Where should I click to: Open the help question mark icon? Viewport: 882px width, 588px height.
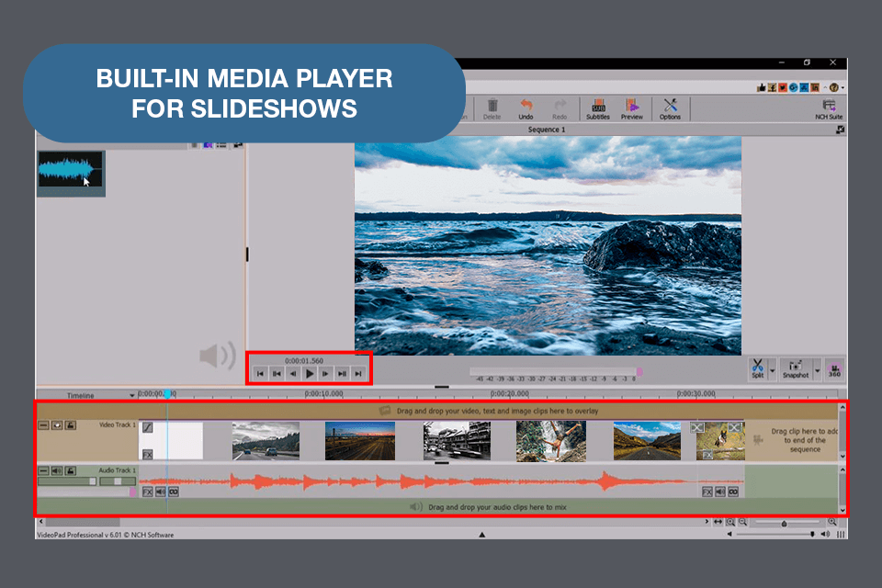tap(833, 87)
